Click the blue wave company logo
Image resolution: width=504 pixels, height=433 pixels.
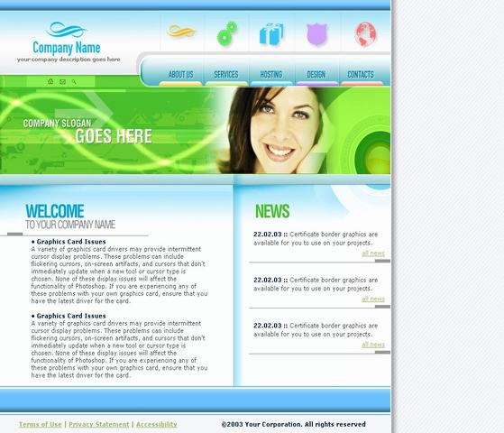click(x=66, y=30)
